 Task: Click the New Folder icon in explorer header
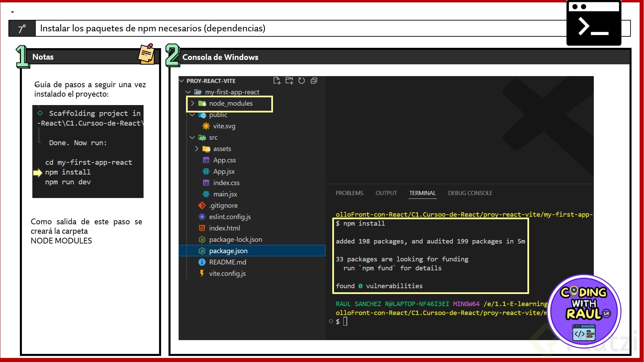tap(289, 81)
